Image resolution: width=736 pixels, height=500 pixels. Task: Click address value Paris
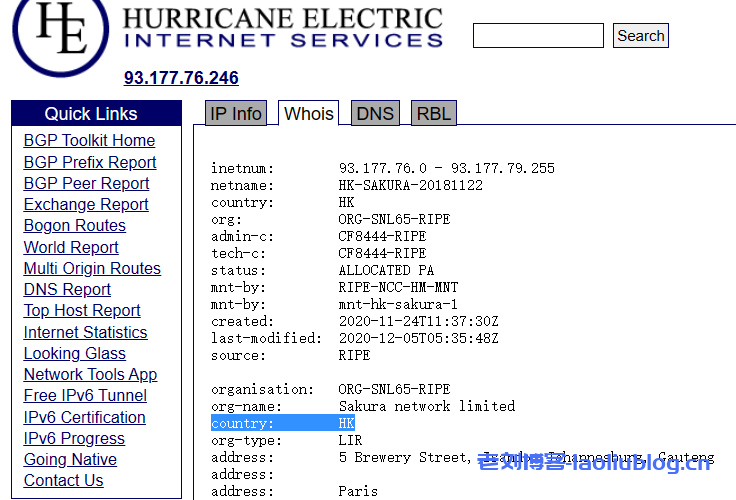(358, 491)
